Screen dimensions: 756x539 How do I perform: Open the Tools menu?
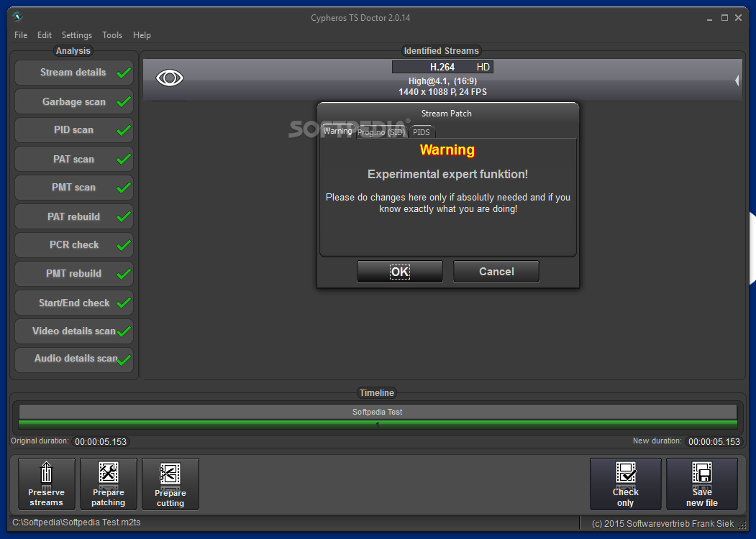click(112, 35)
